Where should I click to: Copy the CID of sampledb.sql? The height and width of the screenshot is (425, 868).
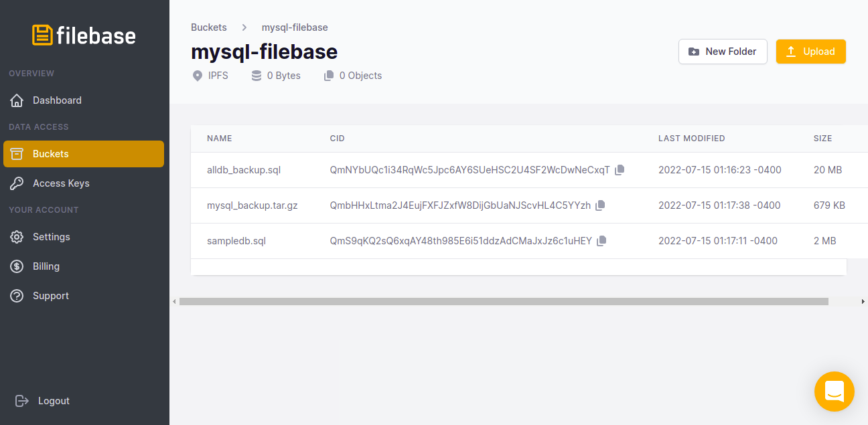click(601, 241)
